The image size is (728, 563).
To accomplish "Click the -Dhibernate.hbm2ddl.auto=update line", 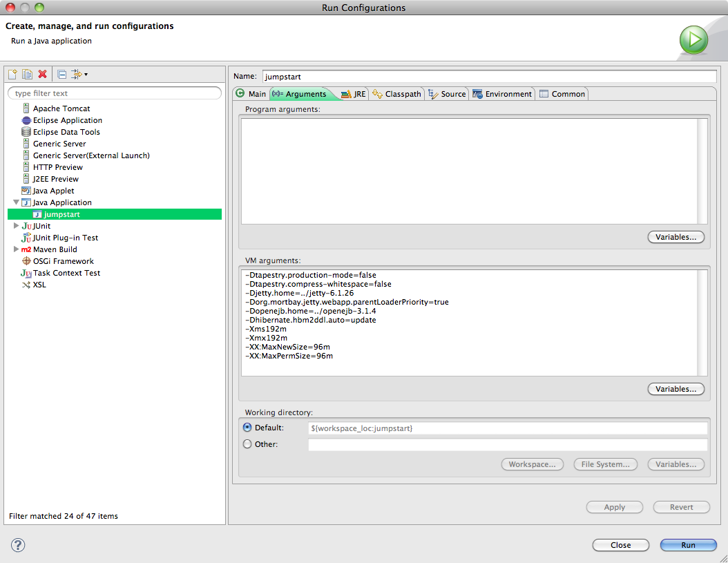I will point(311,320).
